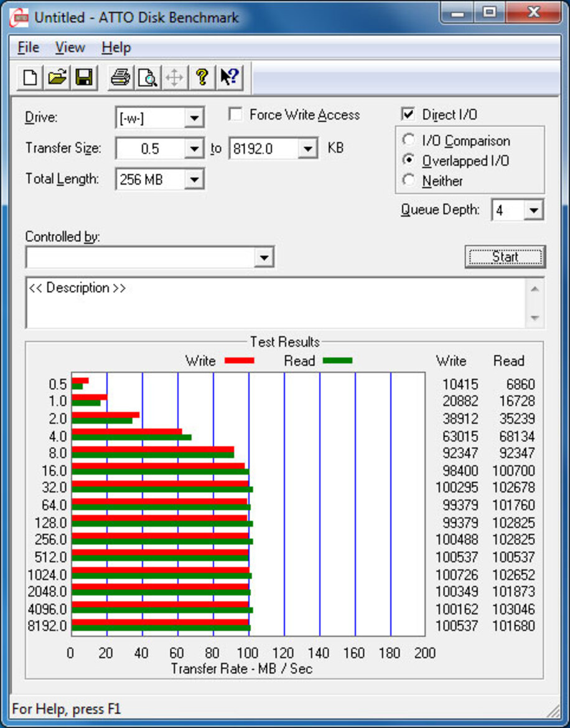Enable Force Write Access checkbox
Image resolution: width=570 pixels, height=728 pixels.
(x=236, y=114)
